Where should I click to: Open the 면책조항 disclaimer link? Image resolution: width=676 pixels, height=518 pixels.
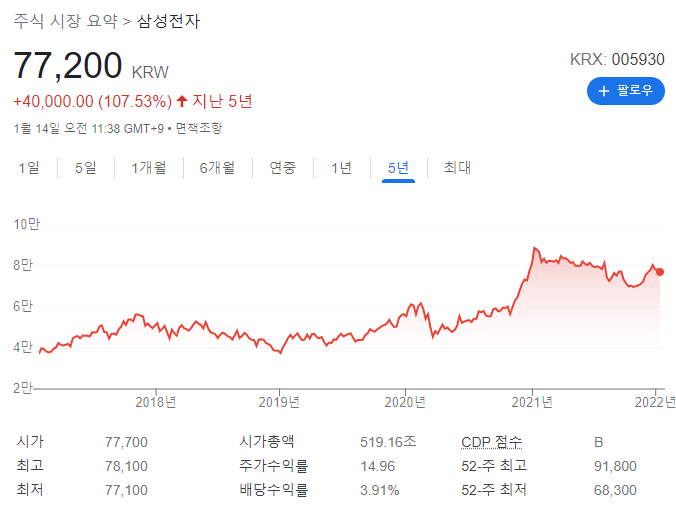click(199, 128)
